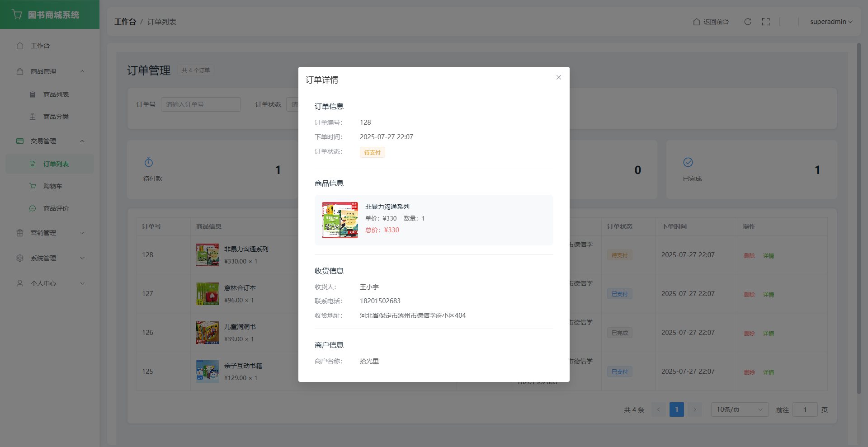The height and width of the screenshot is (447, 868).
Task: Toggle fullscreen mode icon
Action: [766, 22]
